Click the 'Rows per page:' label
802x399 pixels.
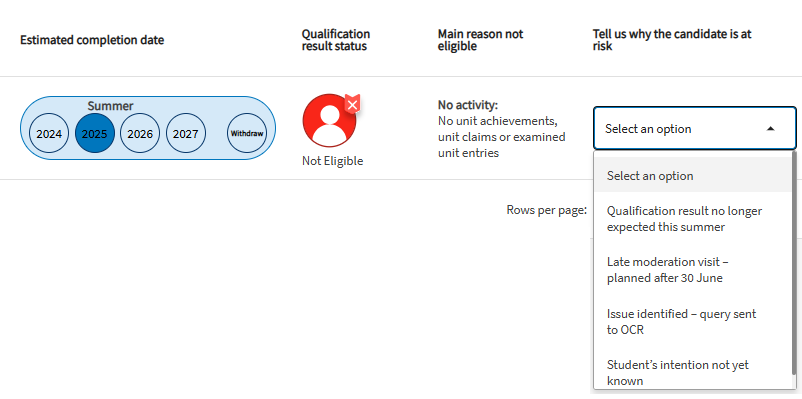coord(546,210)
